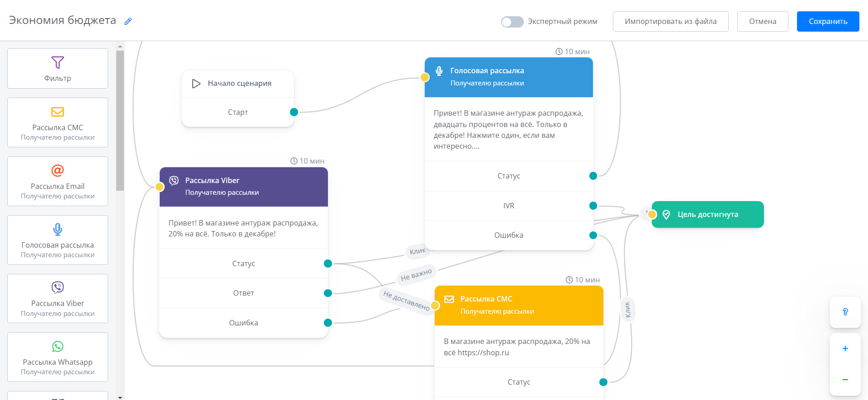Image resolution: width=868 pixels, height=400 pixels.
Task: Zoom in with the plus button
Action: [x=845, y=348]
